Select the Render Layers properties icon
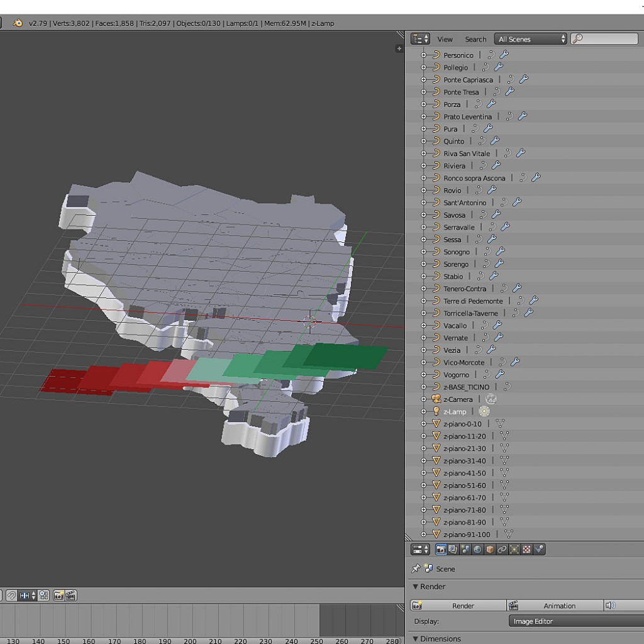 tap(453, 550)
